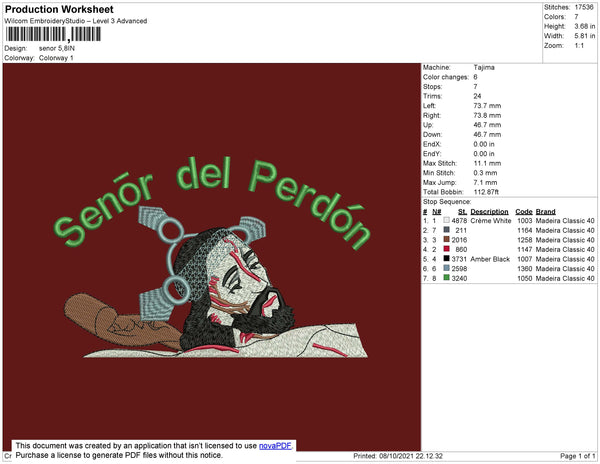The image size is (600, 464).
Task: Click the Machine value 'Tajima'
Action: click(x=484, y=67)
